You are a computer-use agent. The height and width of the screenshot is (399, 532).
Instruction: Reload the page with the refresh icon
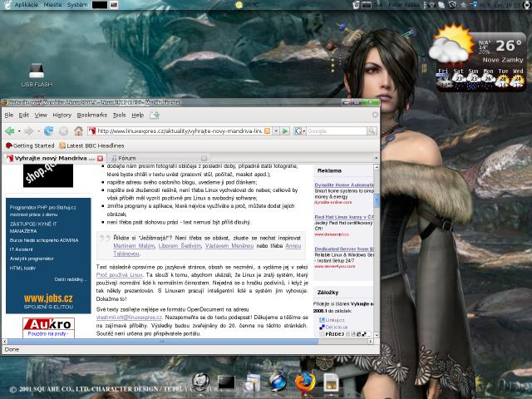coord(48,131)
